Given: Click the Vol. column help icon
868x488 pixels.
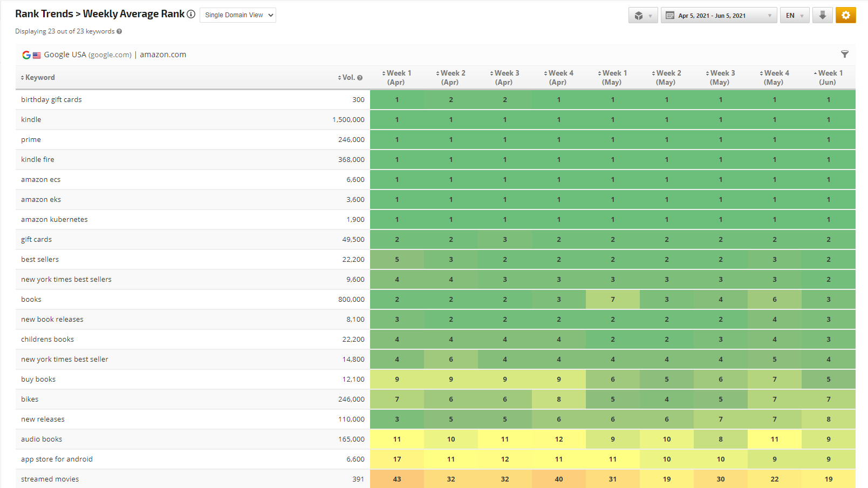Looking at the screenshot, I should [360, 78].
